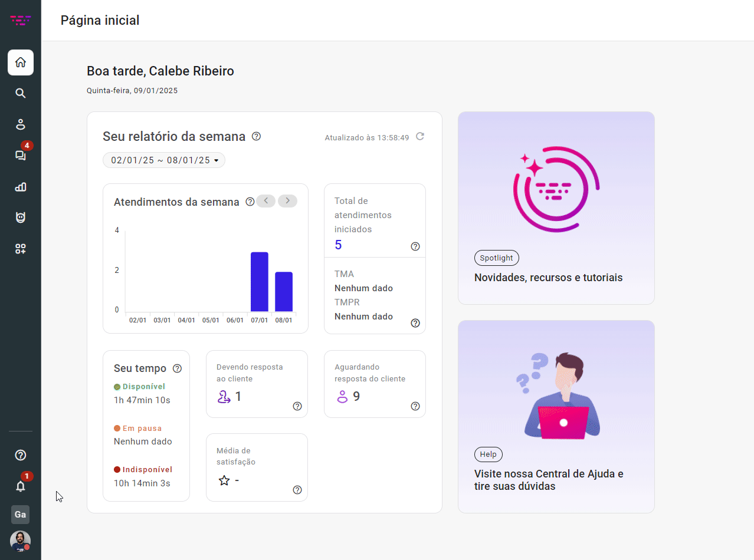Open the apps and integrations grid icon

(21, 249)
